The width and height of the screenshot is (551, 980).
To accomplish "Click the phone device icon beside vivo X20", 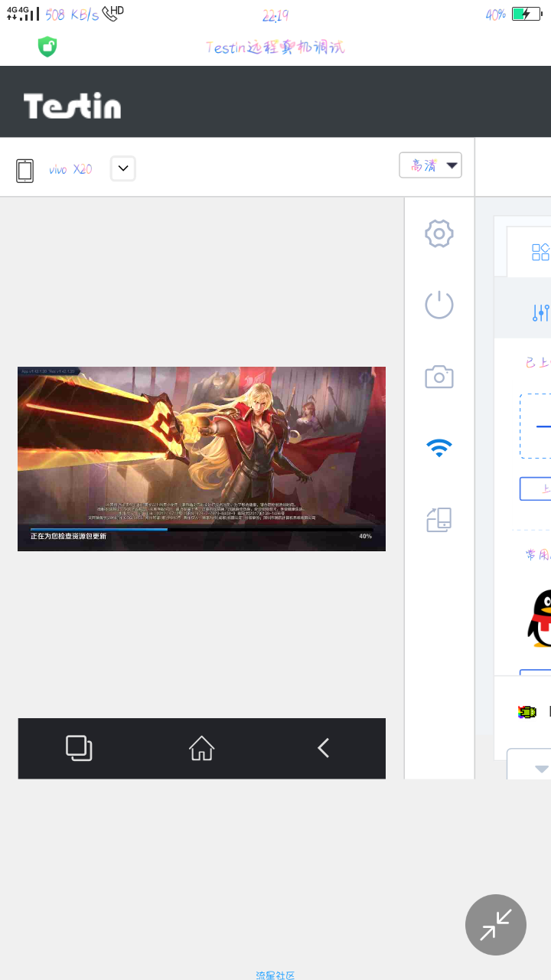I will pyautogui.click(x=25, y=170).
